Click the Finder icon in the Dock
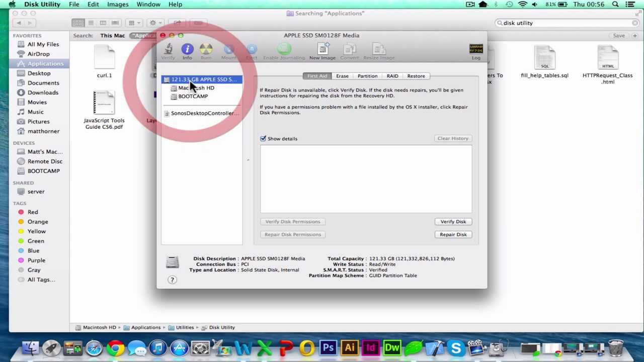Image resolution: width=644 pixels, height=362 pixels. tap(30, 348)
